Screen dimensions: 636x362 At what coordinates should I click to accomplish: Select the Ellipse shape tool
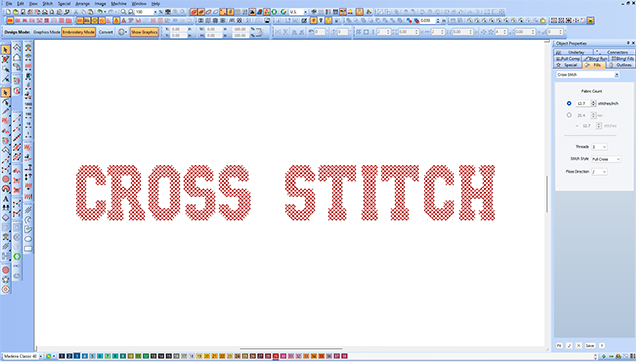pos(28,239)
